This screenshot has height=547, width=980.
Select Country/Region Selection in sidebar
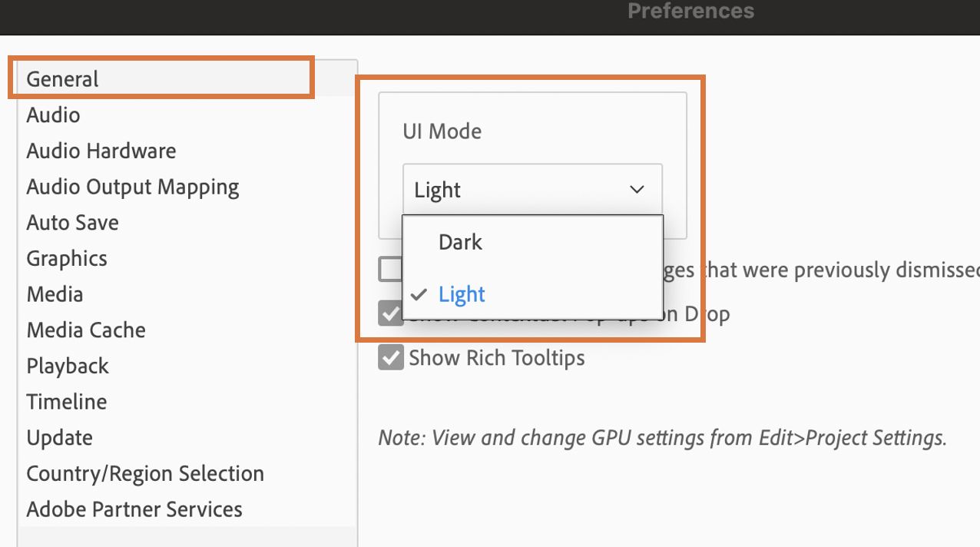click(145, 473)
